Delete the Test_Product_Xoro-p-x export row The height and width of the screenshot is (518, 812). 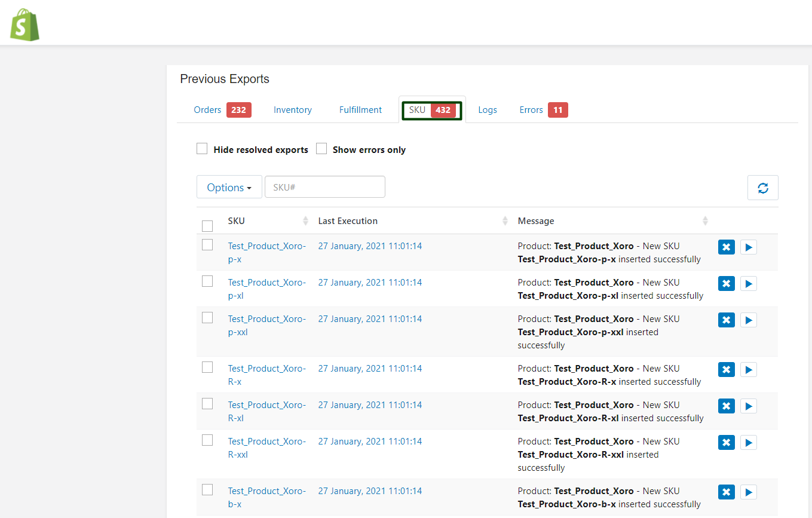point(726,247)
